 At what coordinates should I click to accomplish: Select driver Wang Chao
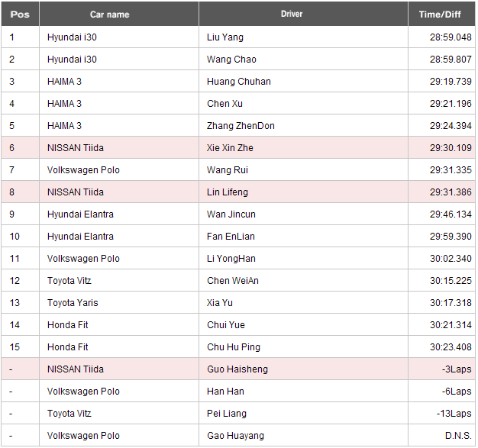[x=231, y=60]
